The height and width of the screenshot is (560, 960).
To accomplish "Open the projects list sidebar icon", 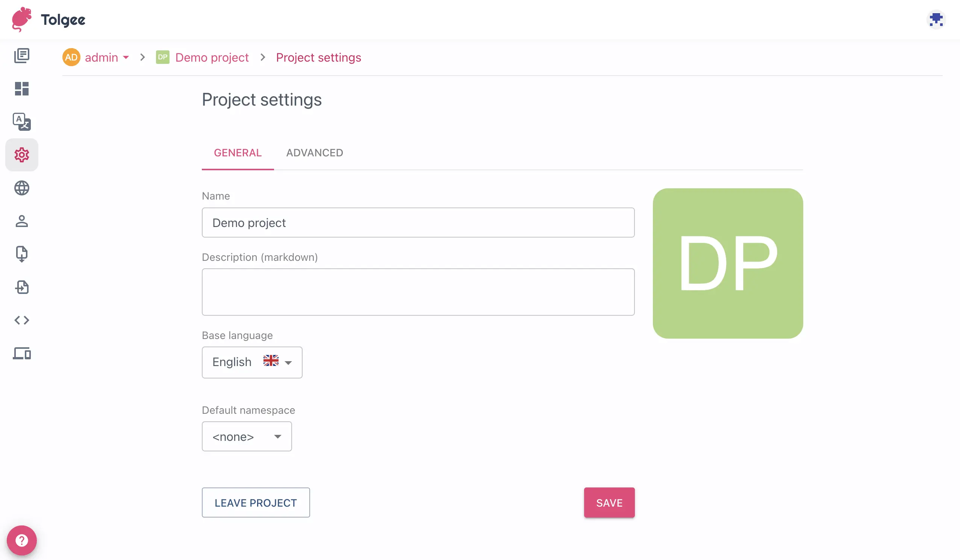I will [22, 56].
